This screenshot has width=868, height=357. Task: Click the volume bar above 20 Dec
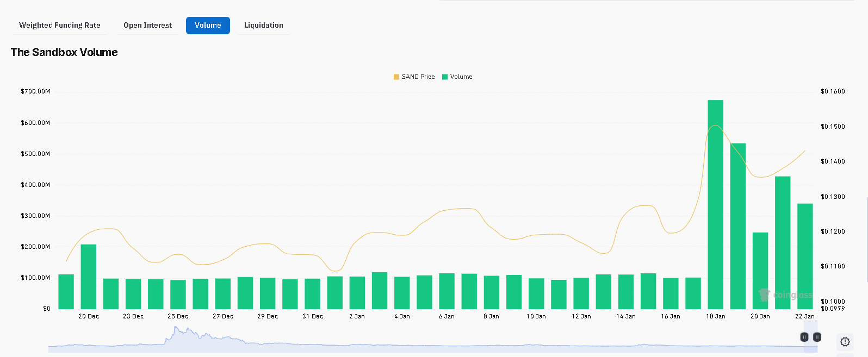[89, 277]
